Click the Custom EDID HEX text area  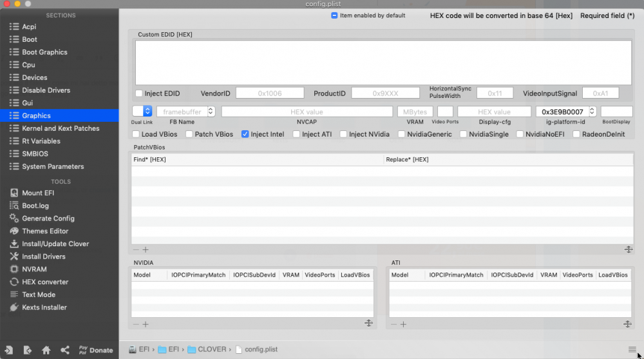point(383,63)
